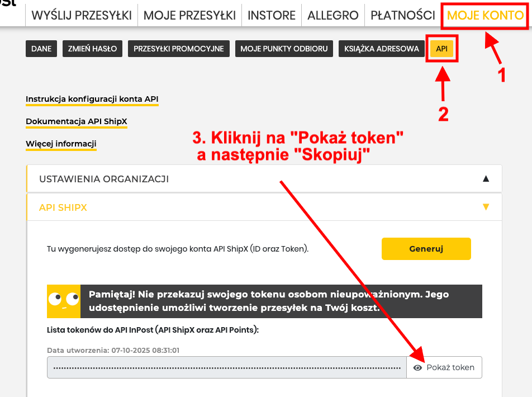The image size is (532, 397).
Task: Click the yellow API button
Action: [x=441, y=49]
